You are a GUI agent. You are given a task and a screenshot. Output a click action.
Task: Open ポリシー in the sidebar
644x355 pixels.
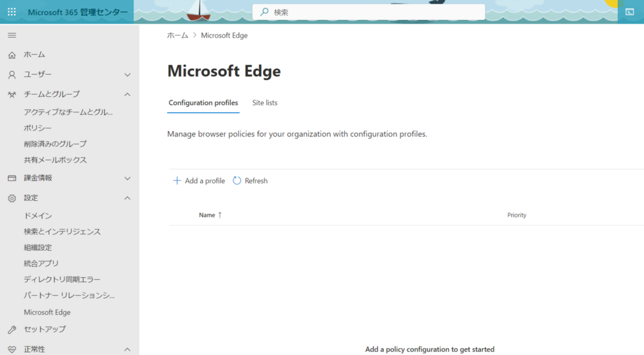(38, 128)
